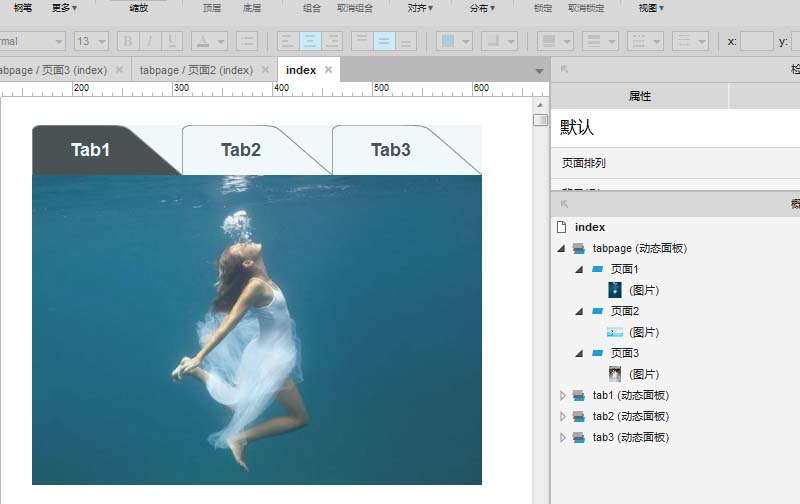This screenshot has width=800, height=504.
Task: Click the Tab3 button on canvas
Action: 391,150
